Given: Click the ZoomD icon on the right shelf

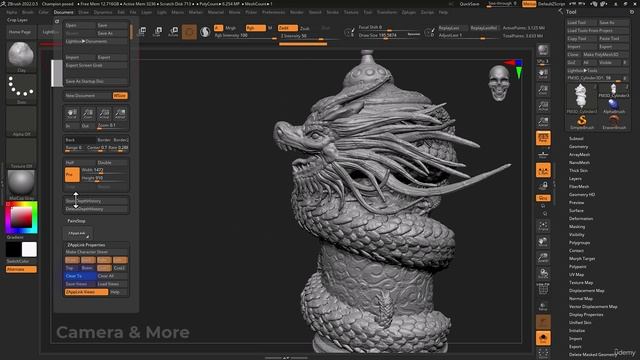Looking at the screenshot, I should (x=543, y=258).
